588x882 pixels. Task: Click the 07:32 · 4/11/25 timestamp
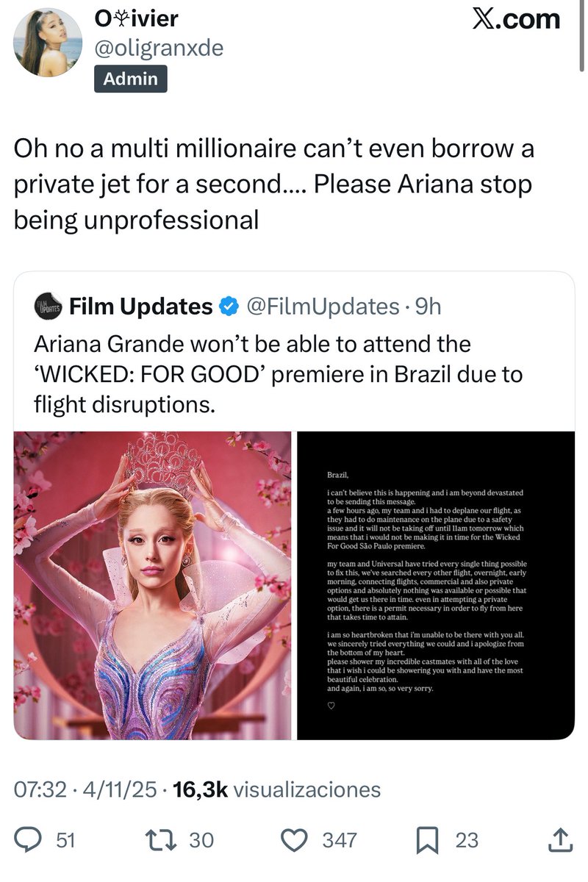pos(85,789)
